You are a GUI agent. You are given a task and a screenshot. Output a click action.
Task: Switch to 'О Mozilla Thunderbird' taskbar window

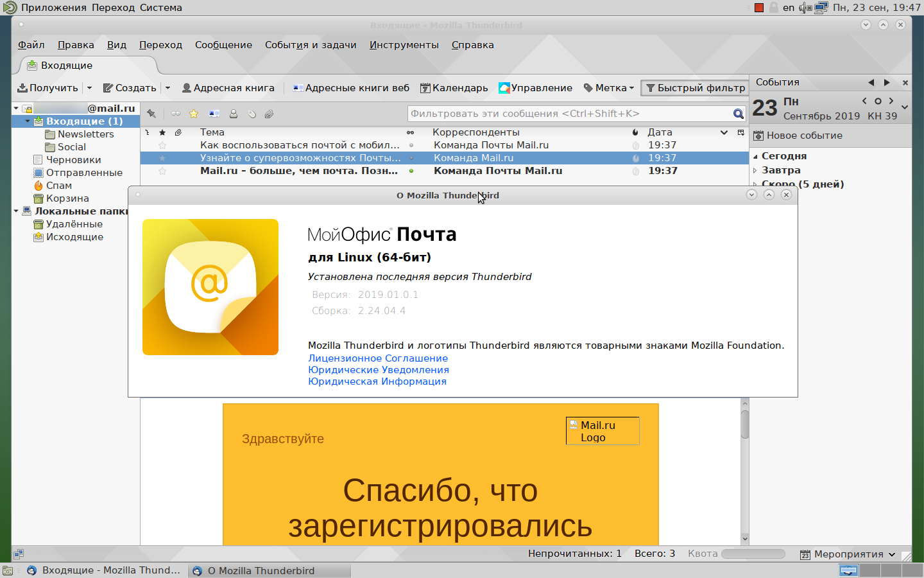[x=269, y=570]
